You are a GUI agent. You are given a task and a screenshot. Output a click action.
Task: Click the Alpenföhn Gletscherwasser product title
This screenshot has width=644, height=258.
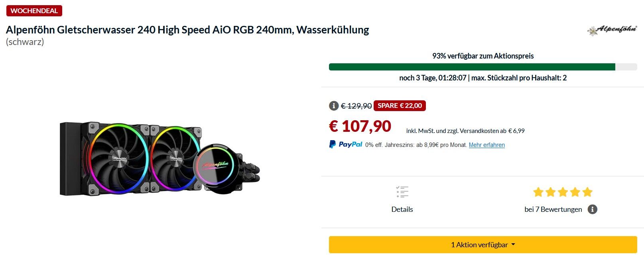coord(187,30)
